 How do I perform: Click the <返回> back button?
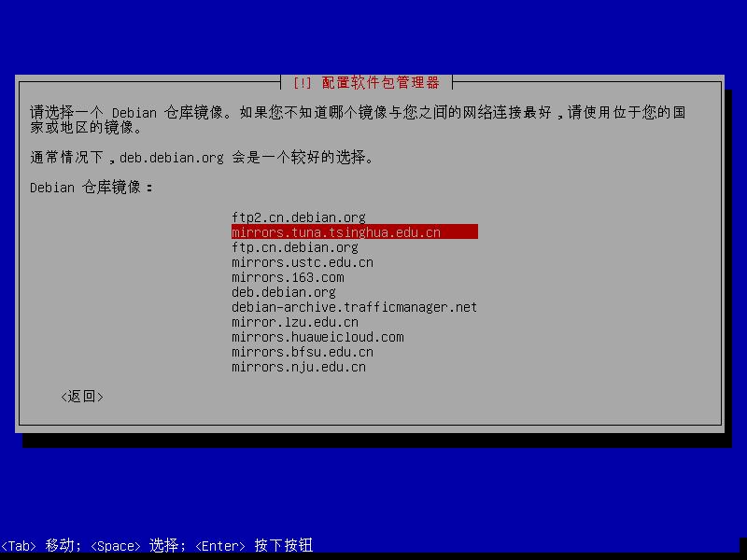(x=82, y=396)
